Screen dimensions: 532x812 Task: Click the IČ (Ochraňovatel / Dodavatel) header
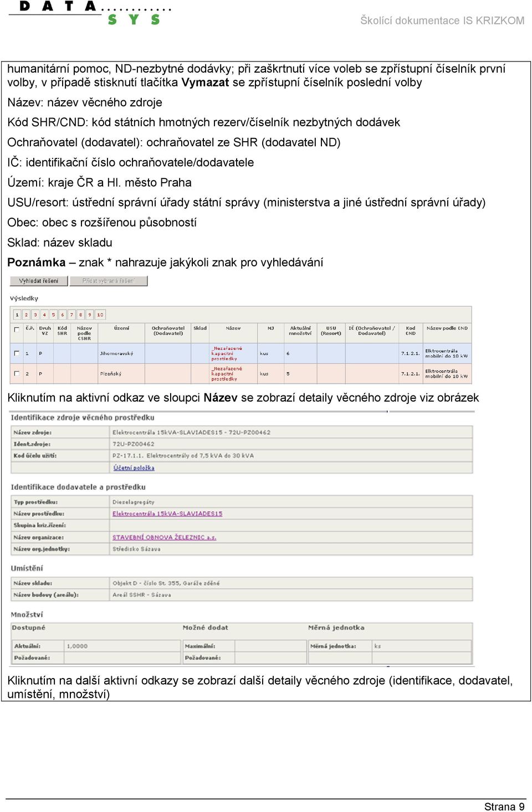click(x=372, y=331)
